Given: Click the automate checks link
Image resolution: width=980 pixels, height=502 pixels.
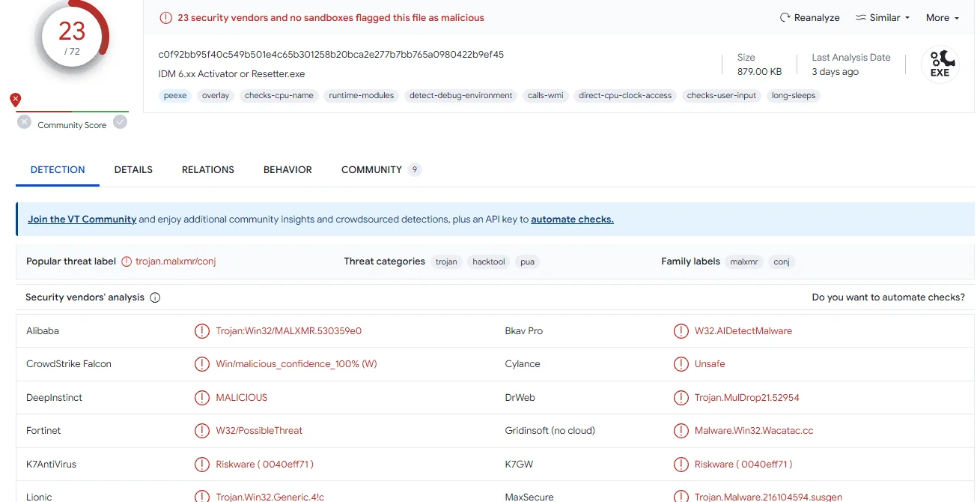Looking at the screenshot, I should [572, 220].
